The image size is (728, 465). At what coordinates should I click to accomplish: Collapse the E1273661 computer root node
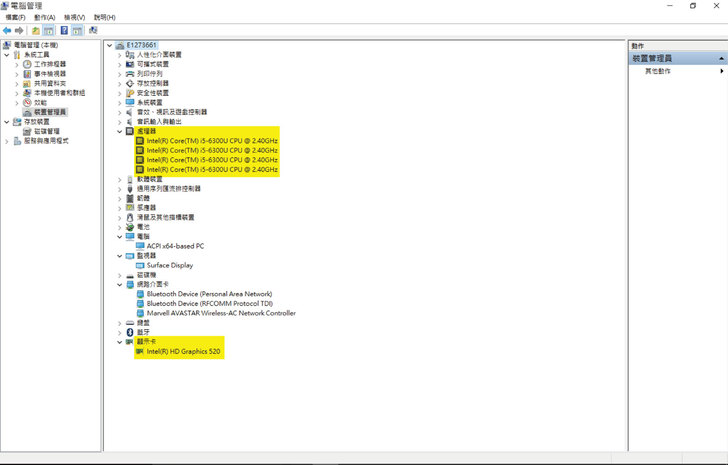[x=110, y=45]
